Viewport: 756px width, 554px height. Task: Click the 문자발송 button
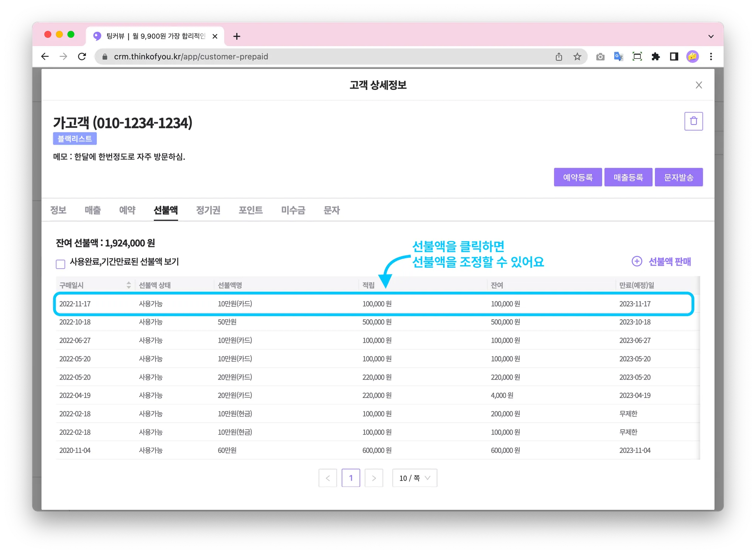point(678,177)
